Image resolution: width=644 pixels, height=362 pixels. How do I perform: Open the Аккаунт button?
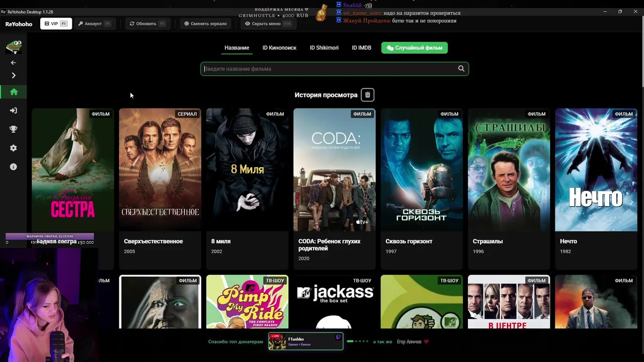tap(95, 24)
